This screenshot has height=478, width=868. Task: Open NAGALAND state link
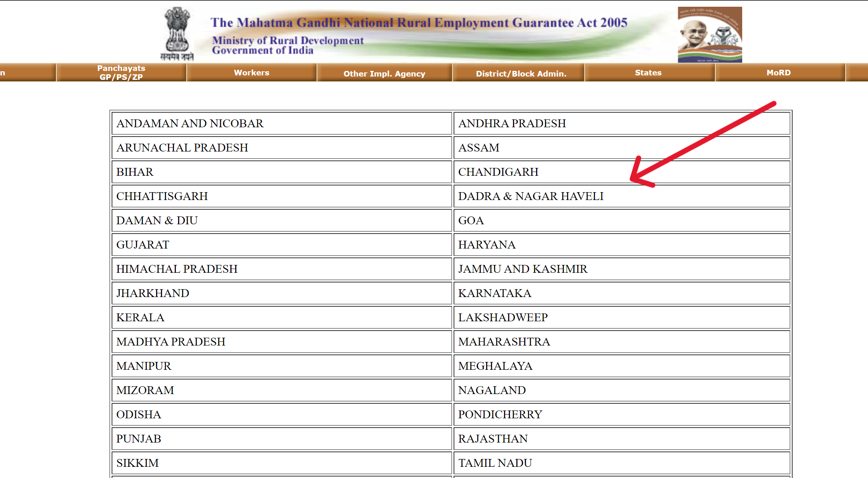[492, 390]
